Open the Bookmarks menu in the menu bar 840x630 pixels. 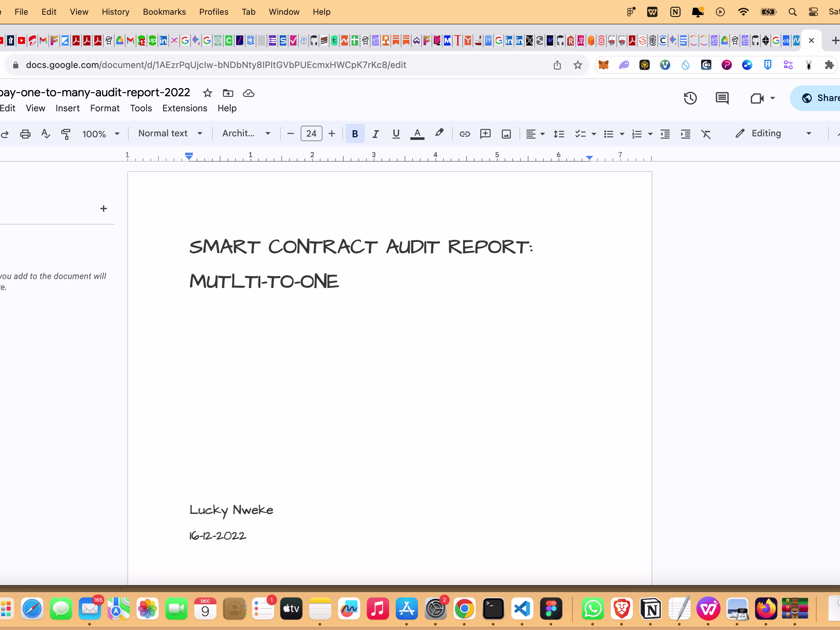coord(164,12)
